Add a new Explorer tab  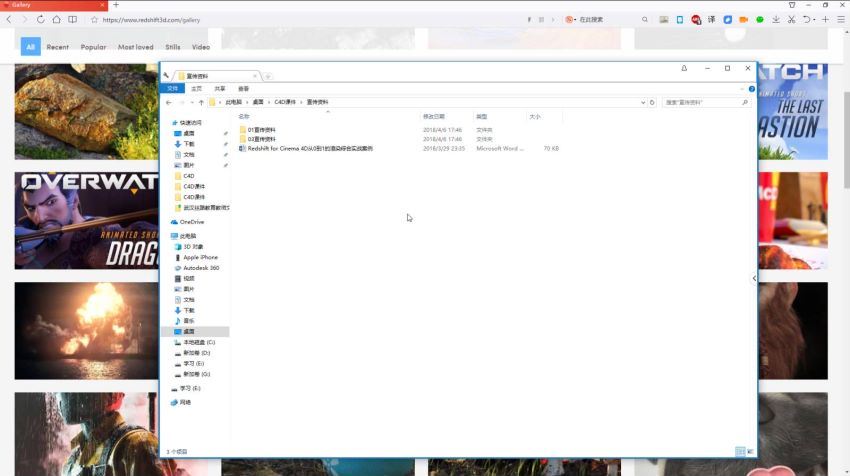267,76
